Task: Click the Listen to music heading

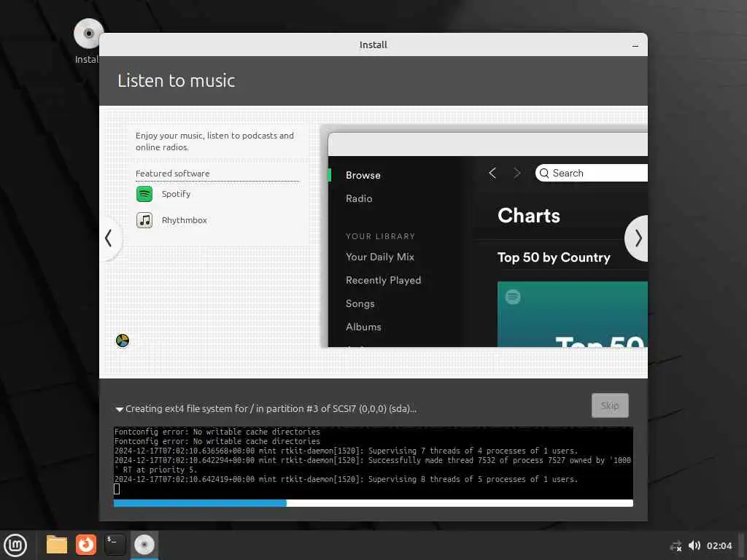Action: coord(177,80)
